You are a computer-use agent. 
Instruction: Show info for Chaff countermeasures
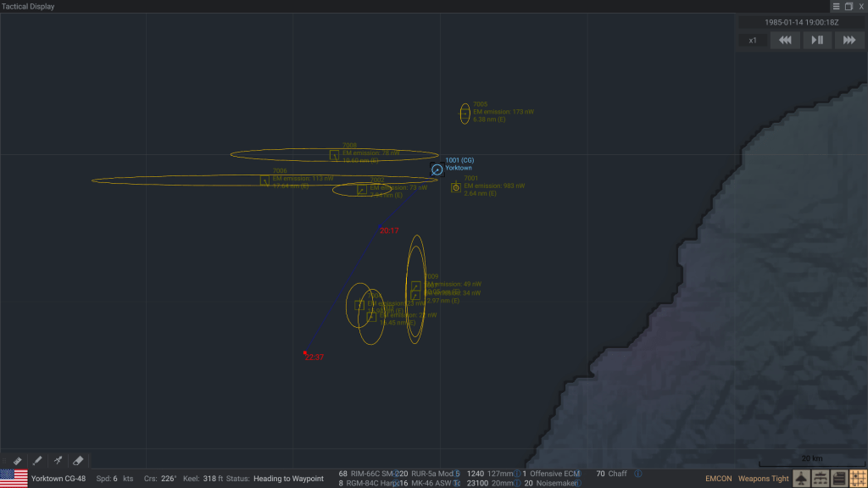tap(637, 474)
